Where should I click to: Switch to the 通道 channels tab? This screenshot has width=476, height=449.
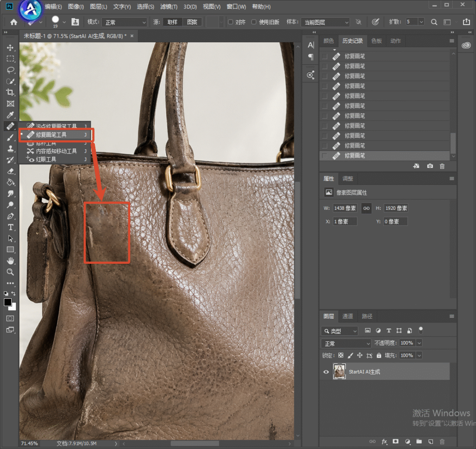348,316
